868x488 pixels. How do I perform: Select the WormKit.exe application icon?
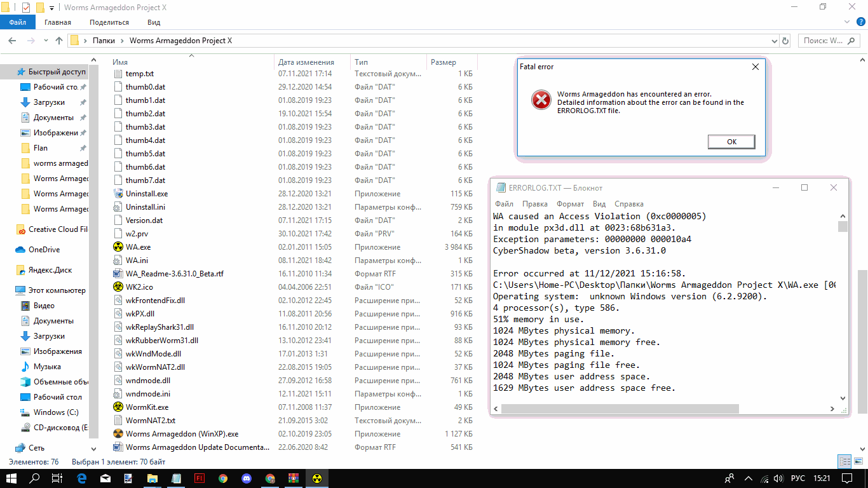click(x=118, y=407)
